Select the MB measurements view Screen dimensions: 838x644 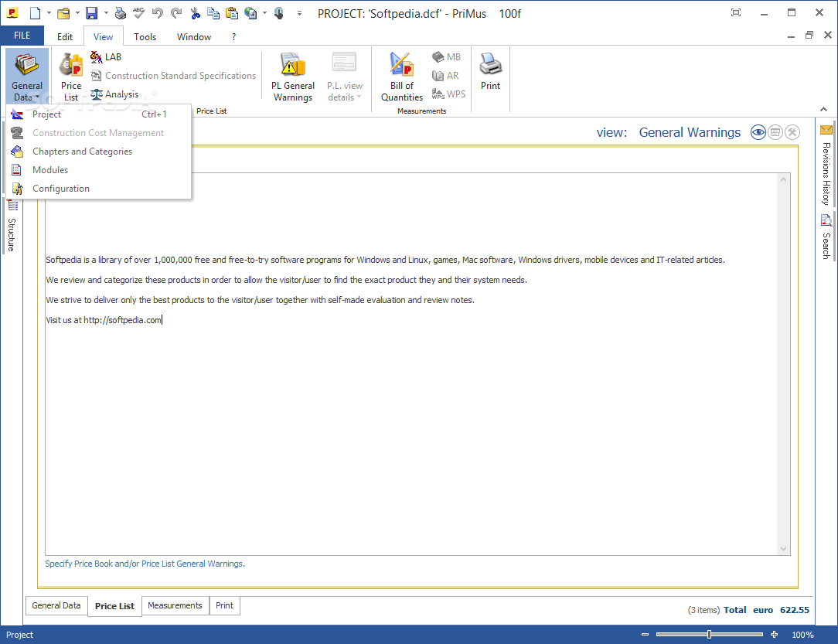pyautogui.click(x=446, y=57)
